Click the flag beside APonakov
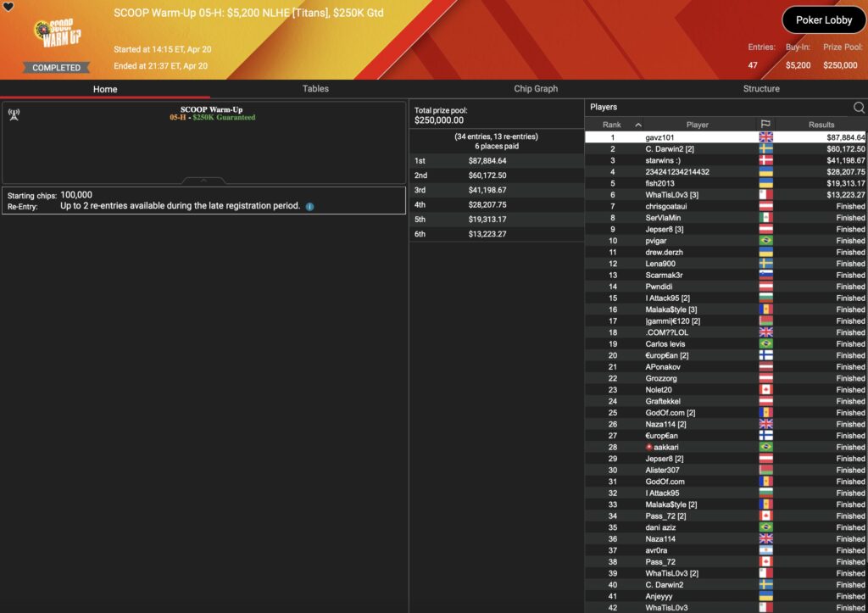Viewport: 868px width, 613px height. click(x=765, y=367)
